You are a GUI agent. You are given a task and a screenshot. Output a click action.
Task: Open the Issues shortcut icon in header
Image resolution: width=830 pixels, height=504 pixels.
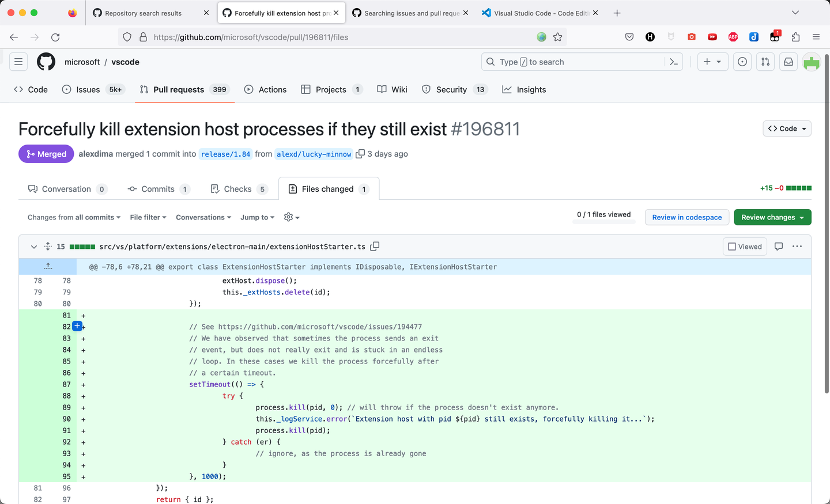[x=742, y=62]
